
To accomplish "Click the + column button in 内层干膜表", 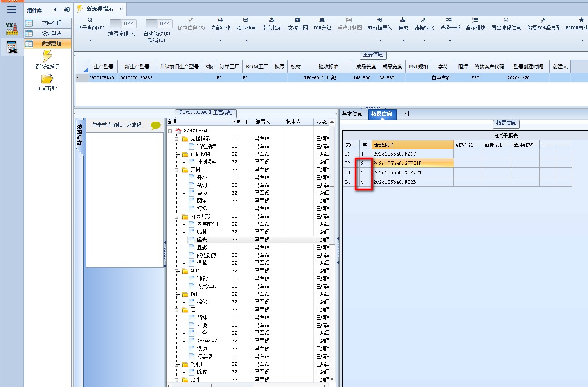I will click(547, 145).
